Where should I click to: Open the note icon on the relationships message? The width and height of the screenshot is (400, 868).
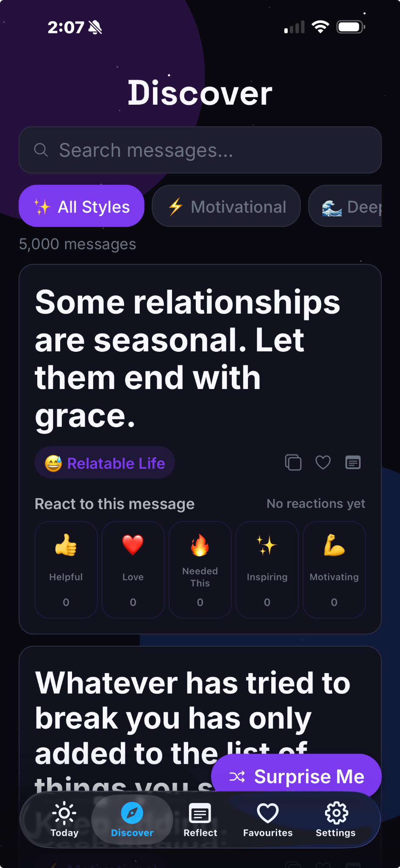(x=353, y=462)
